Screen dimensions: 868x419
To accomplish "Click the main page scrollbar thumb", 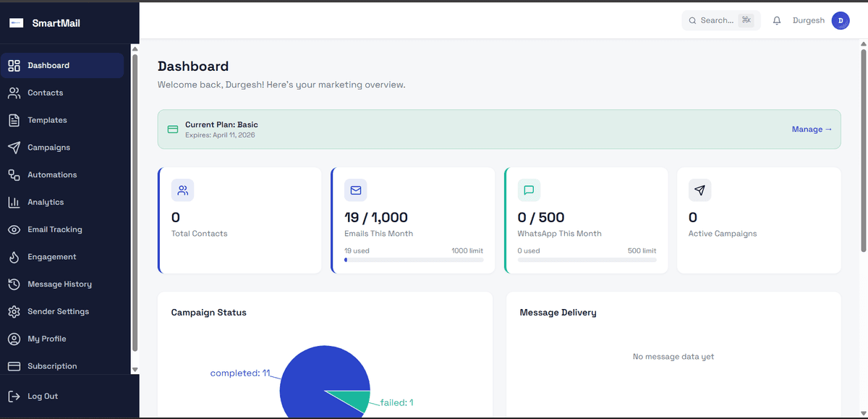I will click(864, 151).
